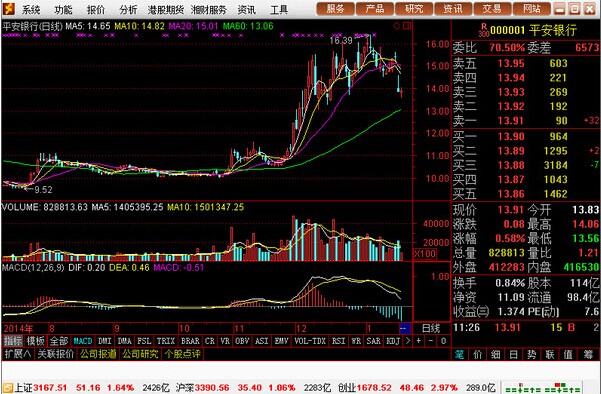Open the 日线 period selector
The width and height of the screenshot is (601, 394).
coord(431,328)
